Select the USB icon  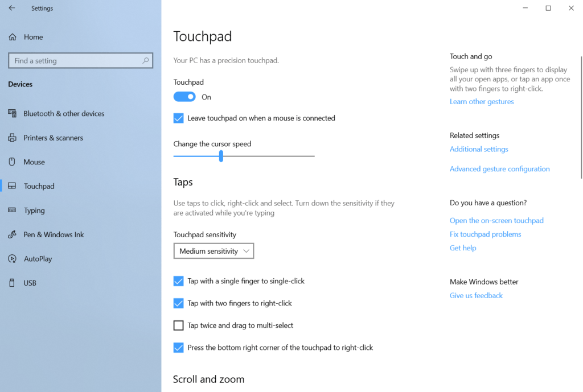coord(12,283)
